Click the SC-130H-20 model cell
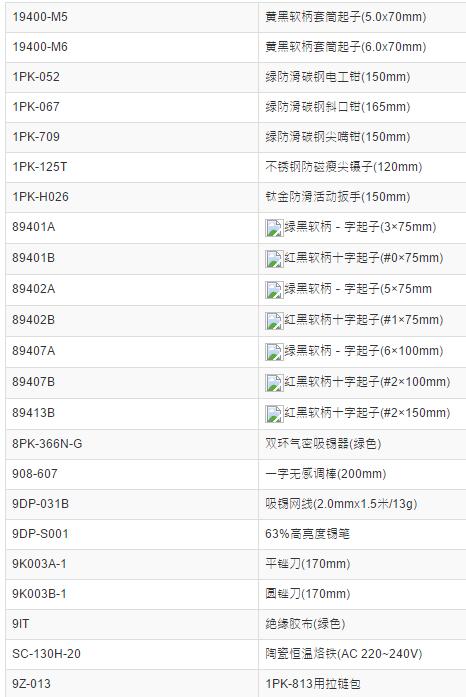 (x=132, y=654)
